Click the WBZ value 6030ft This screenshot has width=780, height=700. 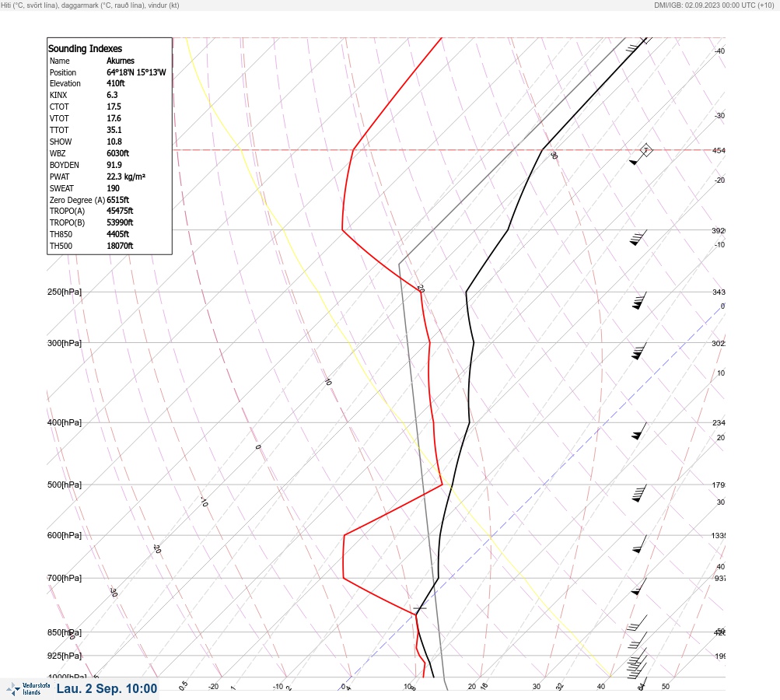pyautogui.click(x=118, y=153)
